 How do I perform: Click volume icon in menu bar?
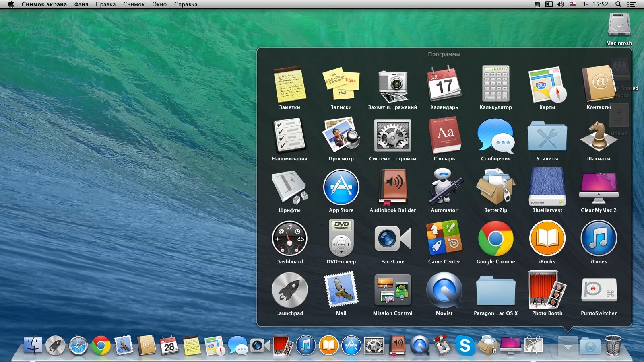click(x=560, y=4)
